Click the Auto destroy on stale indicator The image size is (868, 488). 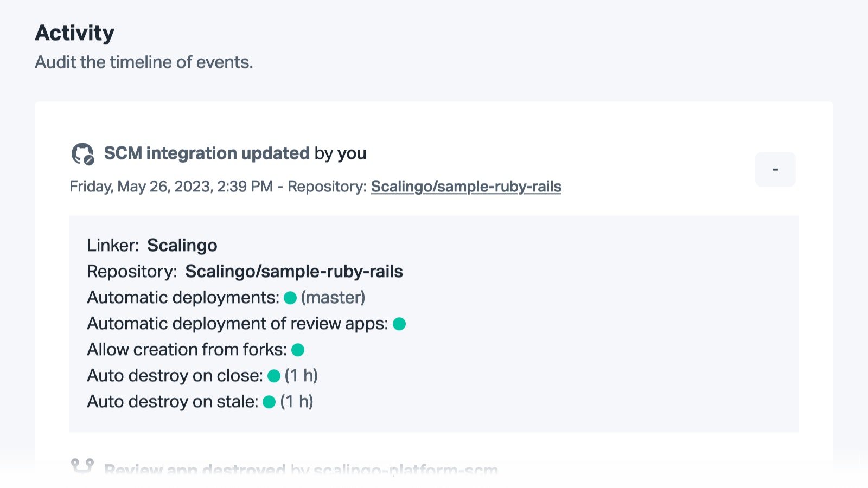[x=269, y=402]
